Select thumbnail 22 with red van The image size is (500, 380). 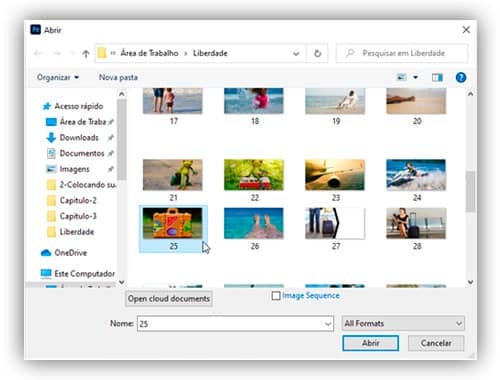point(254,175)
